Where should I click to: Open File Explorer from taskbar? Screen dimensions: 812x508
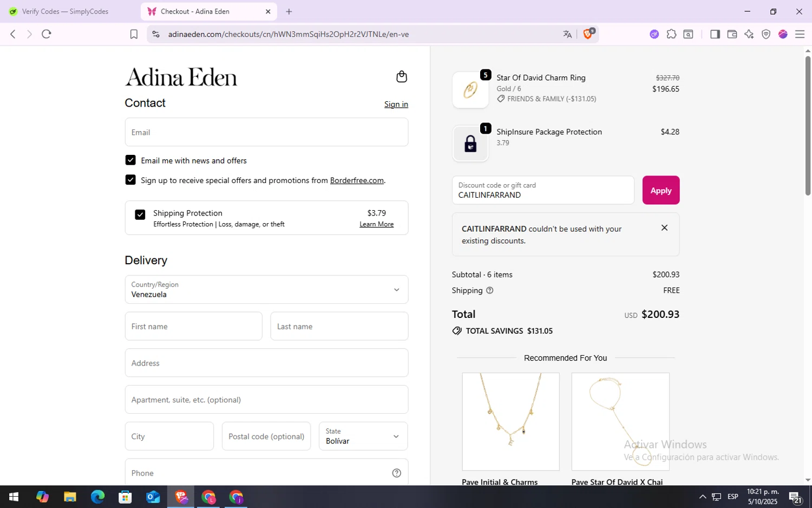click(x=70, y=497)
